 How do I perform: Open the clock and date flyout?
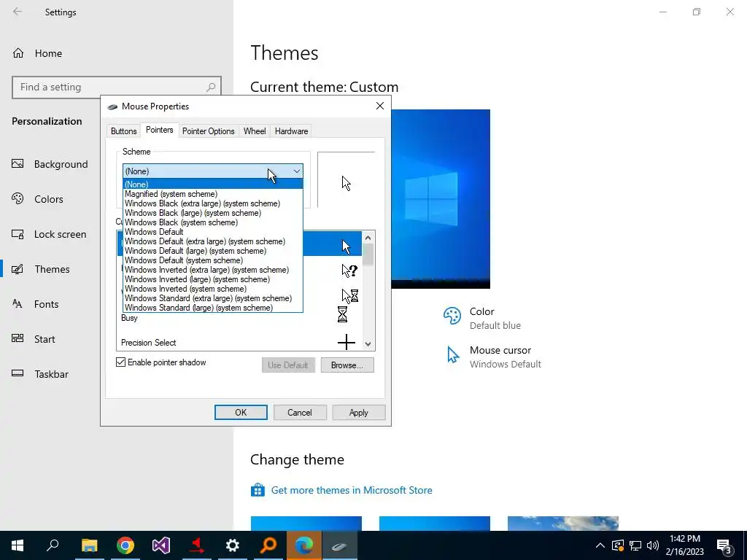[x=684, y=545]
